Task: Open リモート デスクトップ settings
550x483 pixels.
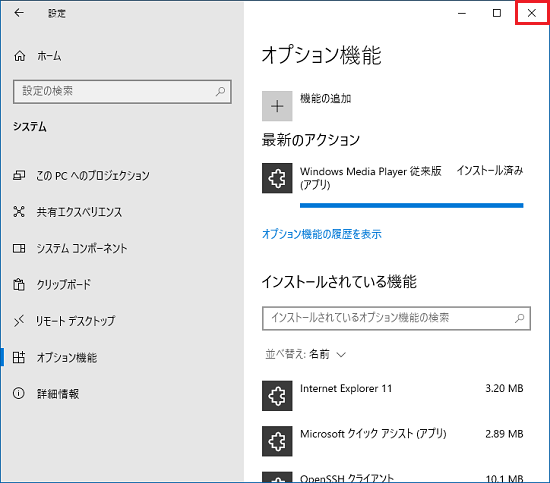Action: [x=75, y=321]
